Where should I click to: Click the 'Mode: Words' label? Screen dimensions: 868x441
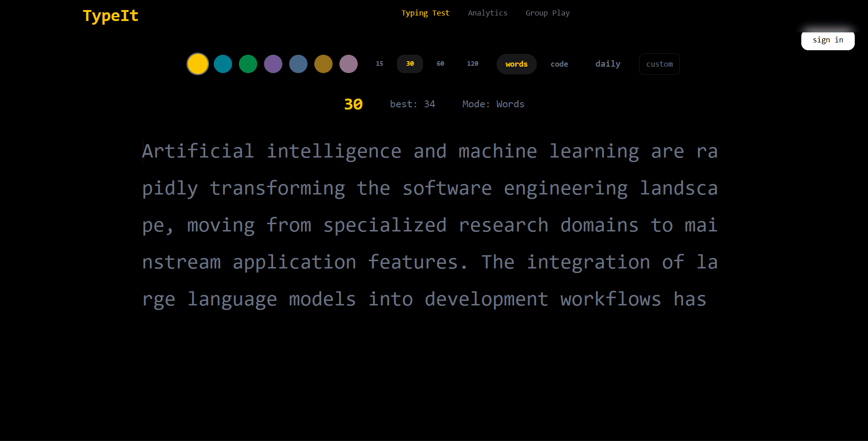pos(493,104)
